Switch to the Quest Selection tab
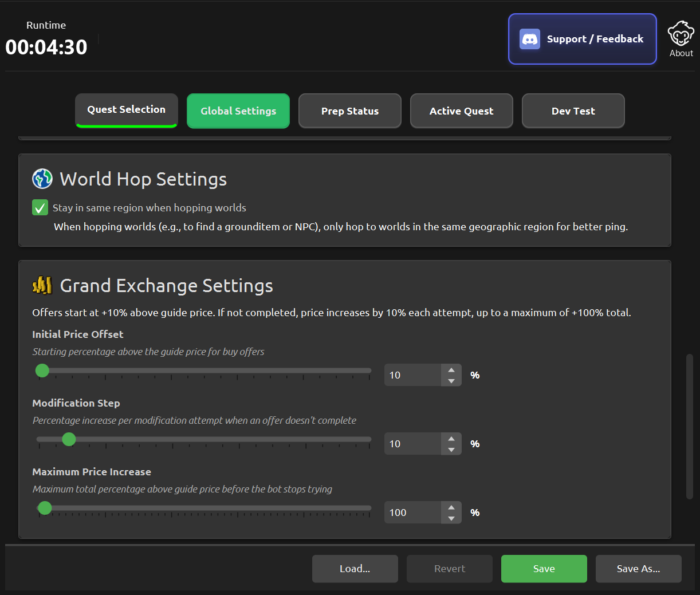This screenshot has height=595, width=700. point(127,110)
